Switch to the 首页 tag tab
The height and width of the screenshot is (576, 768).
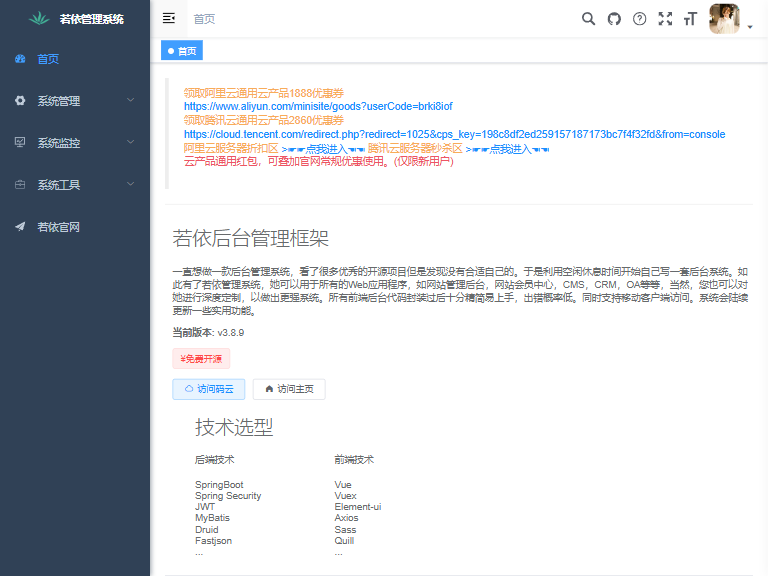tap(182, 51)
